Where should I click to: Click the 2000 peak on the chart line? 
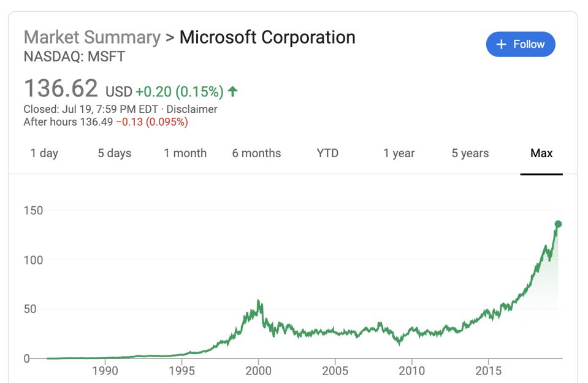[x=259, y=301]
